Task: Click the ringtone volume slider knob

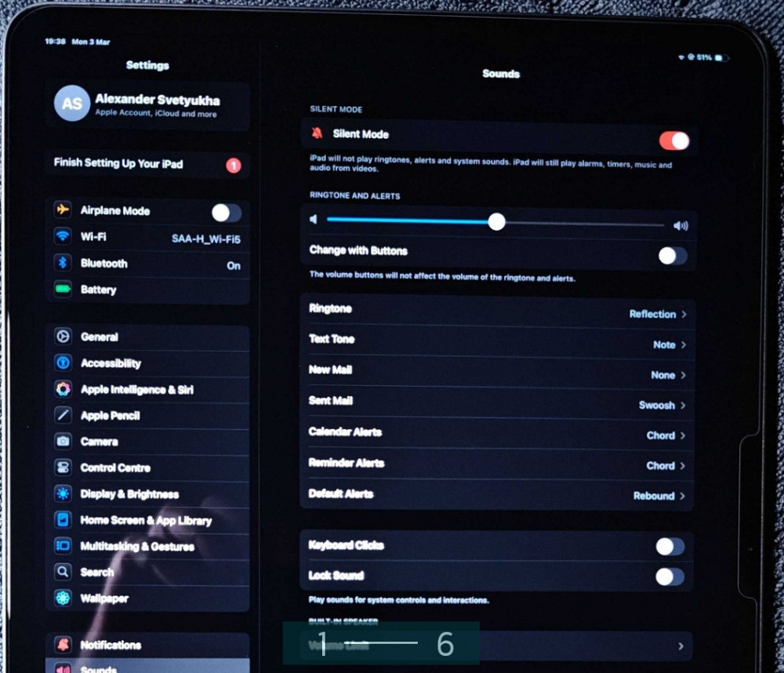Action: click(496, 222)
